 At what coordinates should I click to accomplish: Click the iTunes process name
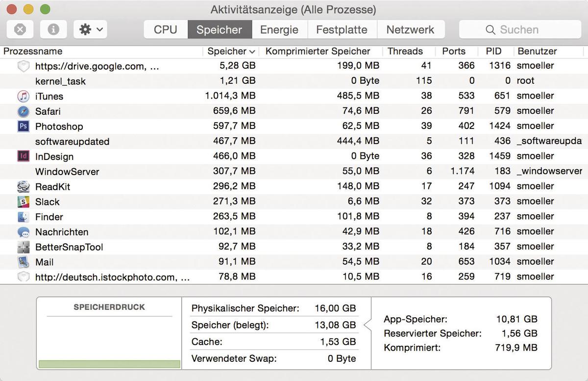click(x=49, y=96)
